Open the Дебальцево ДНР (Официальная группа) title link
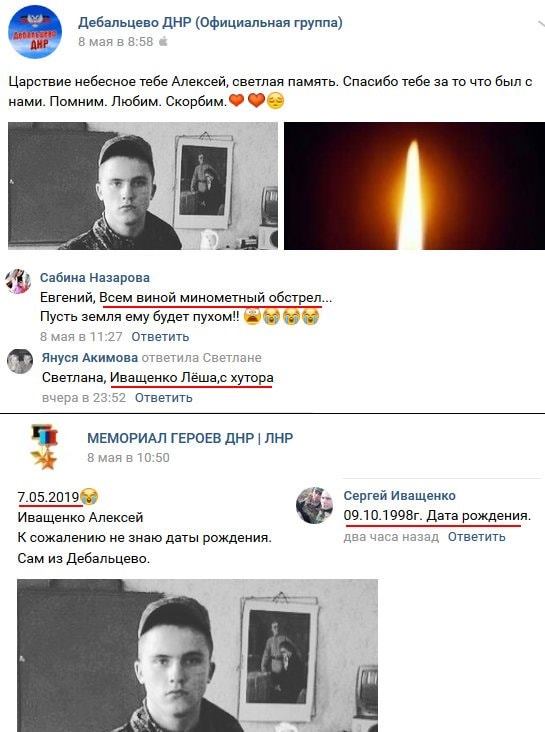Viewport: 545px width, 732px height. tap(210, 22)
